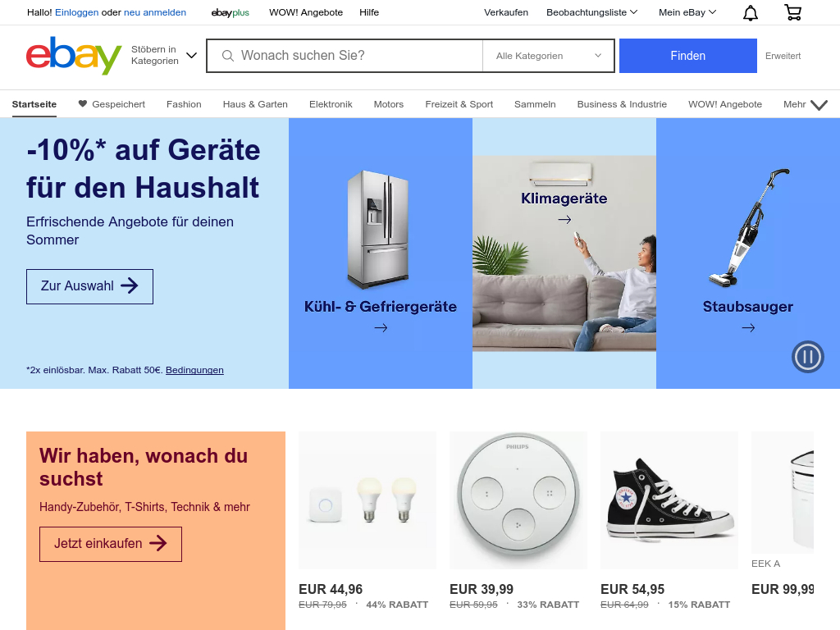
Task: Click the Finden search button
Action: click(688, 56)
